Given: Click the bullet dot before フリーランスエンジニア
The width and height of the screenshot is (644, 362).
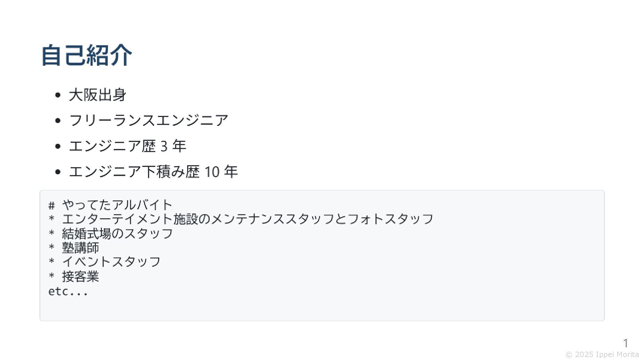Looking at the screenshot, I should 58,121.
